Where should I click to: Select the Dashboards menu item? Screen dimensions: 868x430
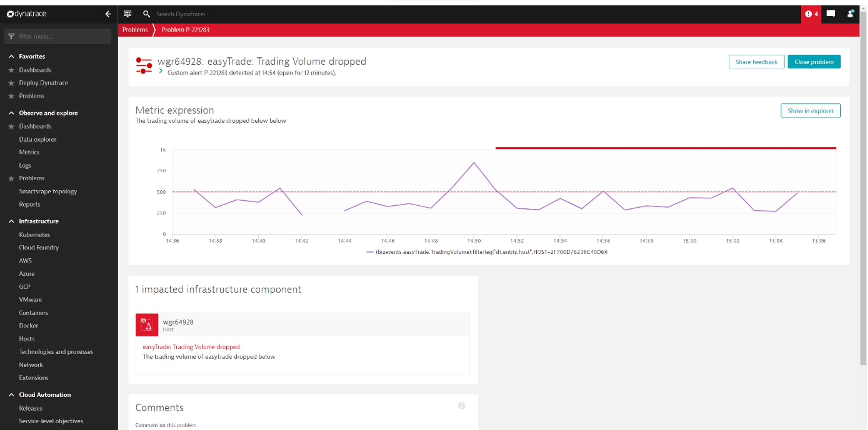click(x=35, y=70)
